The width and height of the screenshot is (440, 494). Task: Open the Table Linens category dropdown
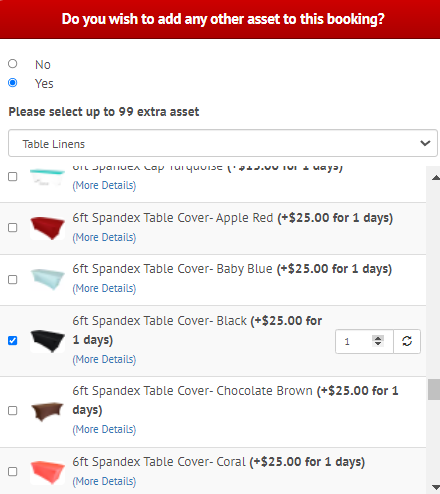(223, 143)
